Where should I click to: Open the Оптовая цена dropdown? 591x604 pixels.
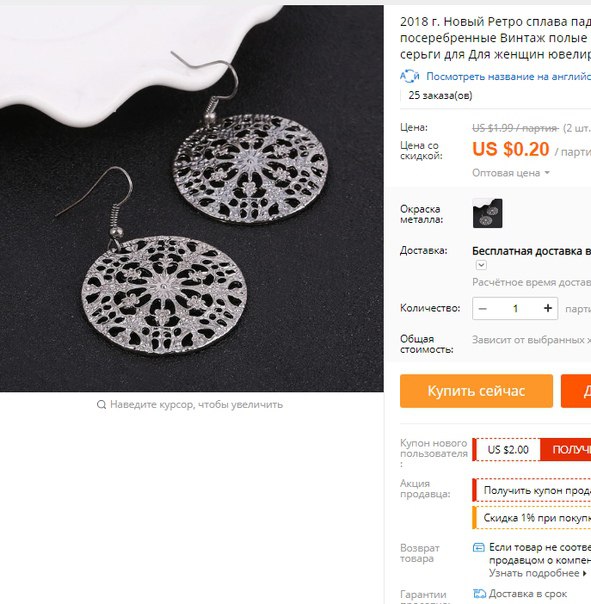coord(511,173)
